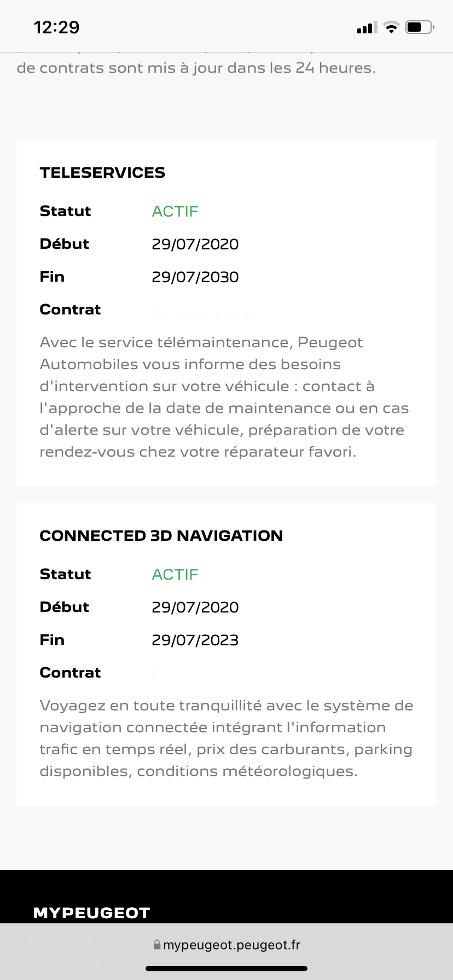Tap the lock icon in address bar
The height and width of the screenshot is (980, 453).
click(x=157, y=944)
